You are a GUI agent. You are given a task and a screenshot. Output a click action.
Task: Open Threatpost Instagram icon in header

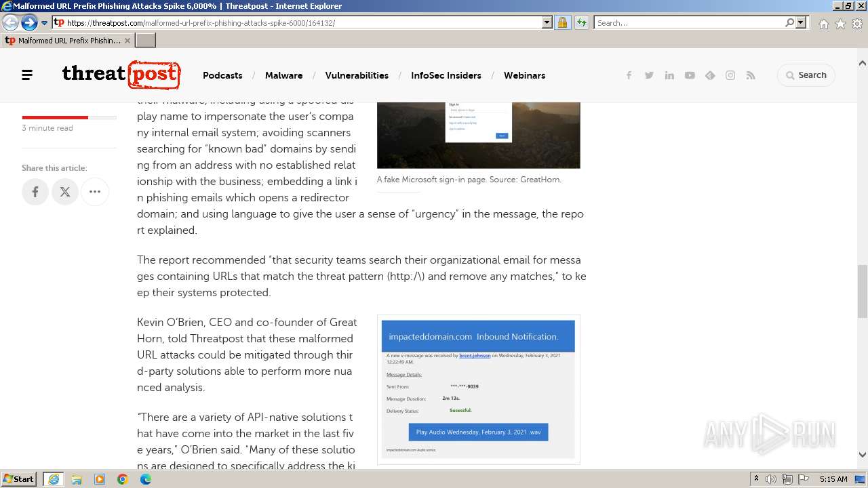tap(730, 75)
